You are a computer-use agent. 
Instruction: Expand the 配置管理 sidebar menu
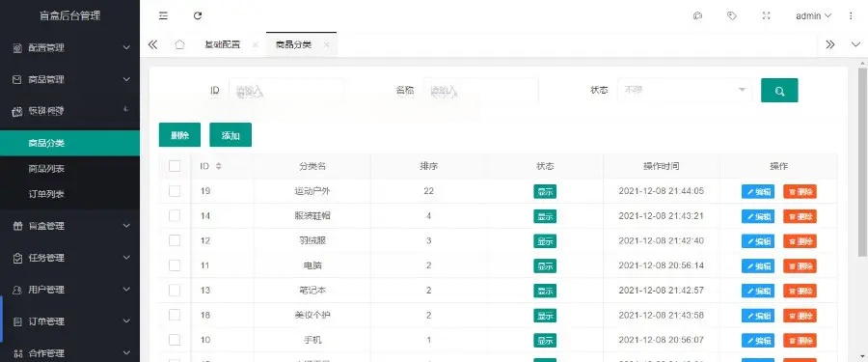(69, 47)
